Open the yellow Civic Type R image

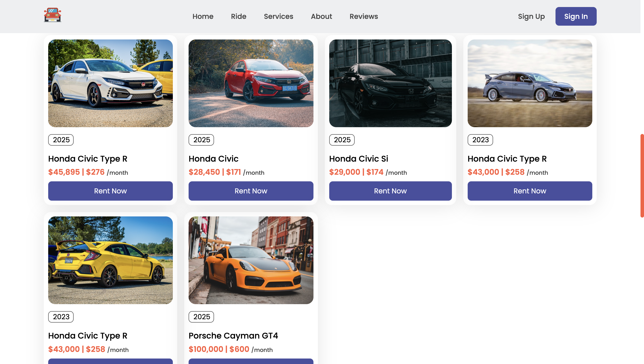tap(110, 260)
